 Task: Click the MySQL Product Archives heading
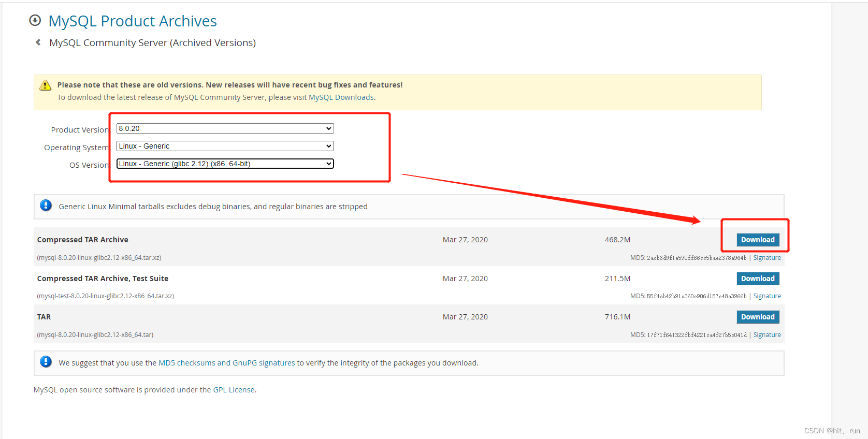(133, 21)
